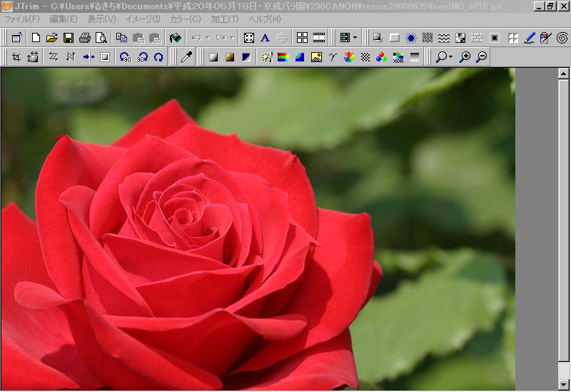Apply the four-pane glass tile effect
The image size is (571, 392).
coord(513,38)
